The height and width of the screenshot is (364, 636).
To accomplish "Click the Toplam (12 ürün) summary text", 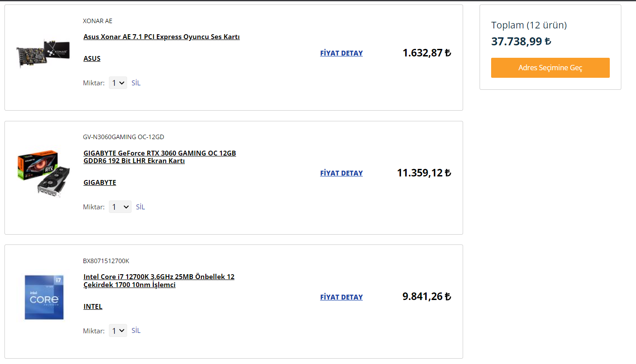I will pos(529,25).
